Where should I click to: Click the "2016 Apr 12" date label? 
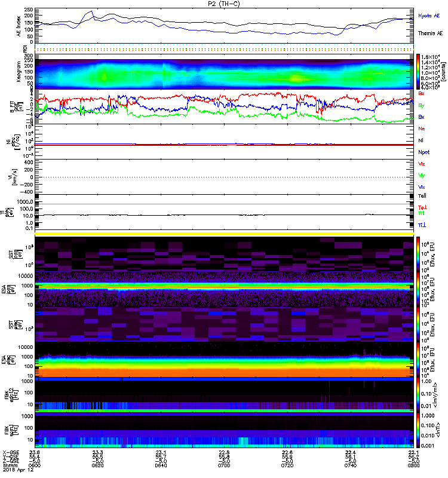18,470
